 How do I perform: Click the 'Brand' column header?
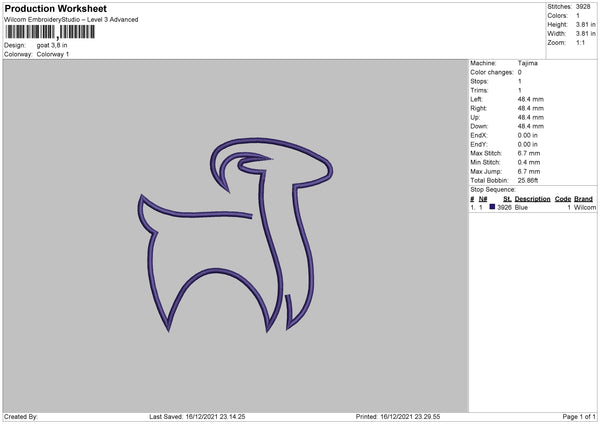(584, 199)
